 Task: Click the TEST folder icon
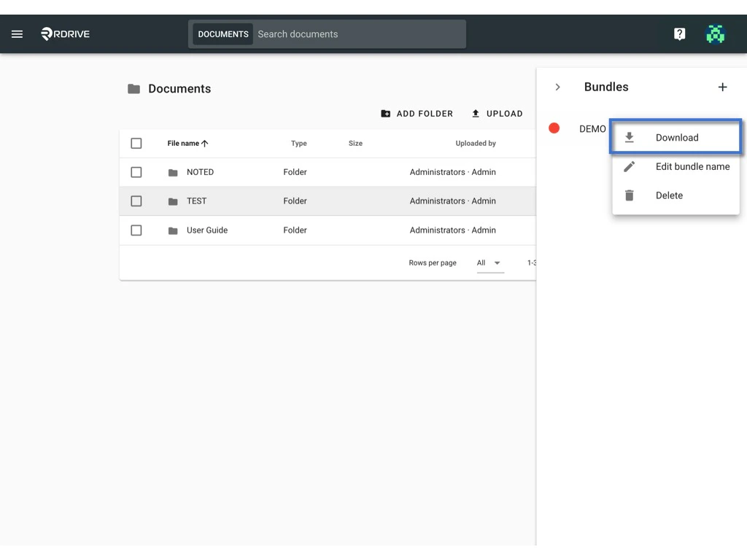[173, 201]
